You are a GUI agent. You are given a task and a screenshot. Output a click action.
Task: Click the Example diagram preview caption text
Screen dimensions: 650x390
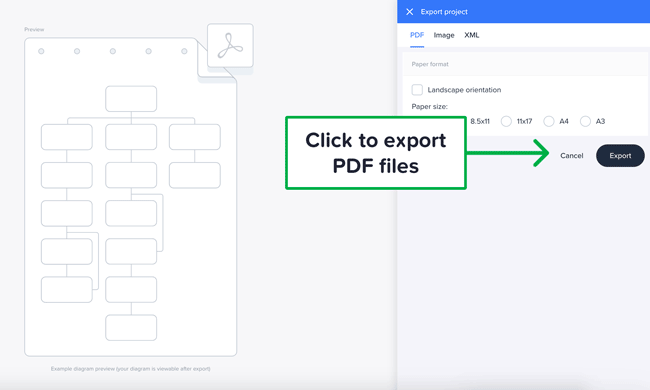point(131,368)
